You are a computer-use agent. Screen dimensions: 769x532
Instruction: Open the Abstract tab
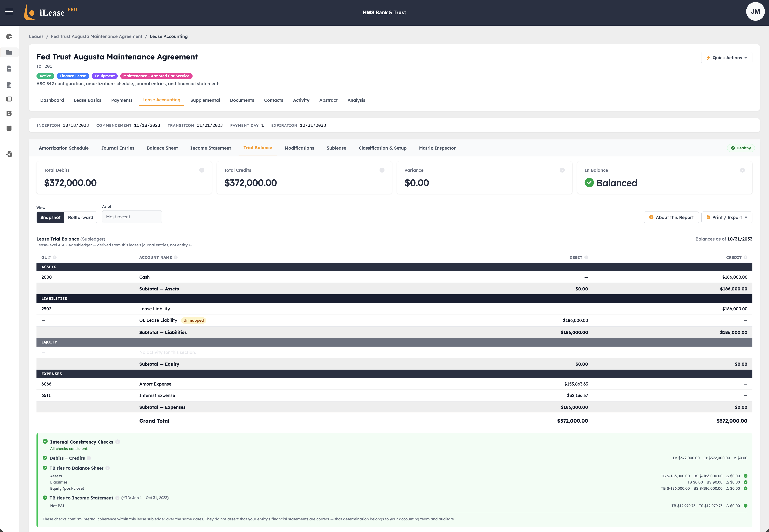pyautogui.click(x=329, y=100)
